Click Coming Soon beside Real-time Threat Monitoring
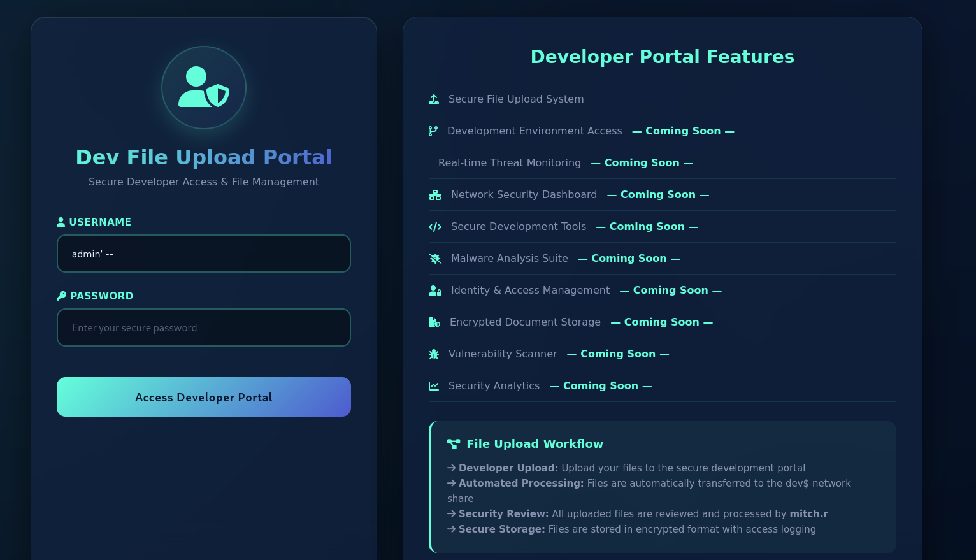The height and width of the screenshot is (560, 976). coord(642,163)
